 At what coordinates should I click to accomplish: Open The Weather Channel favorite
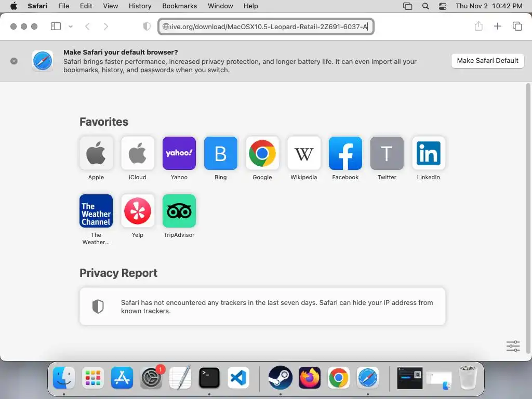click(x=96, y=211)
